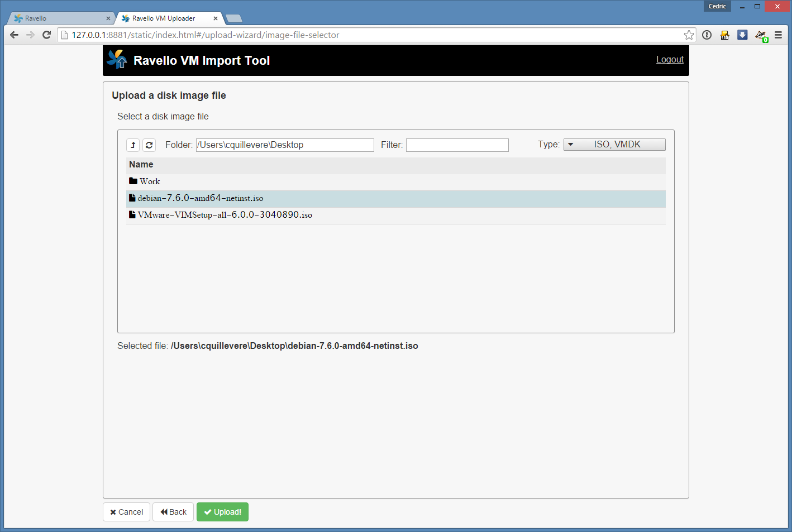Click the blue download extension icon
The image size is (792, 532).
coord(742,35)
